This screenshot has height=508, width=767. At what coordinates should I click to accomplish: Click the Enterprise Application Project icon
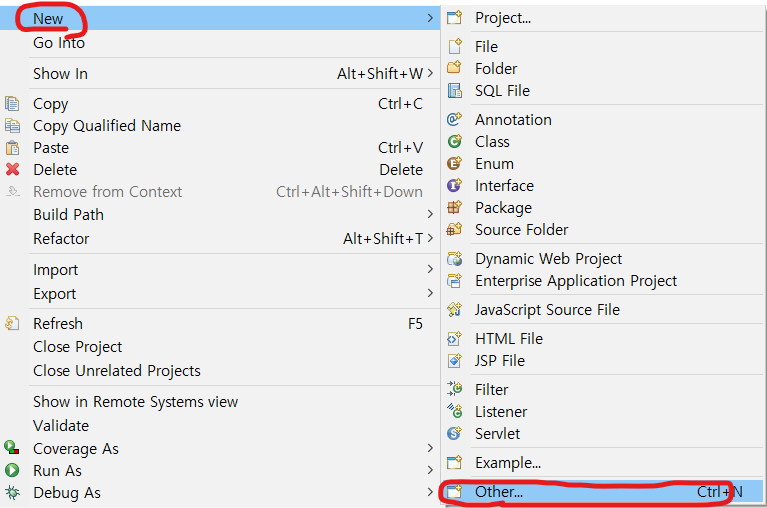click(454, 280)
